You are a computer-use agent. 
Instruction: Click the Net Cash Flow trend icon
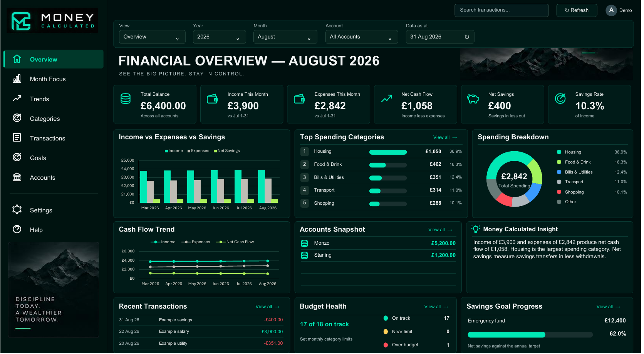[386, 99]
